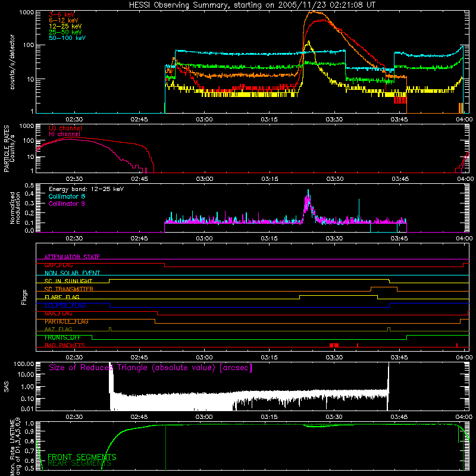Click the ATTENUATOR_STATE flag label

click(x=72, y=257)
